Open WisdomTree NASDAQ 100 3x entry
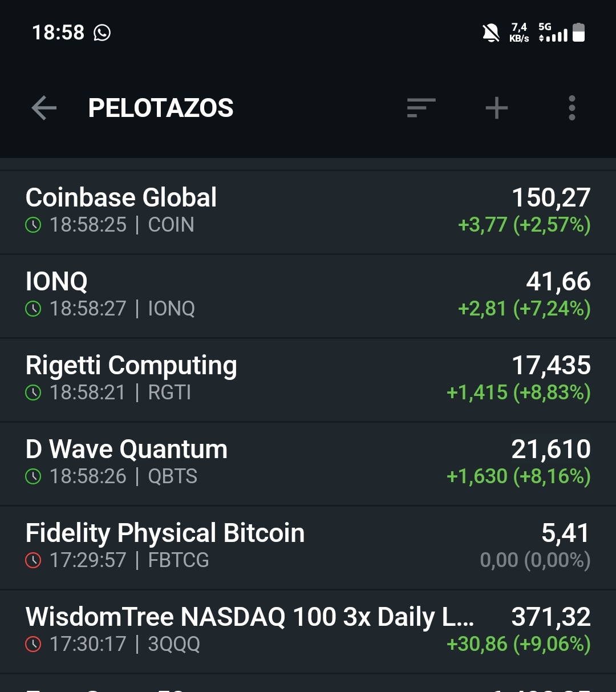616x692 pixels. (308, 632)
